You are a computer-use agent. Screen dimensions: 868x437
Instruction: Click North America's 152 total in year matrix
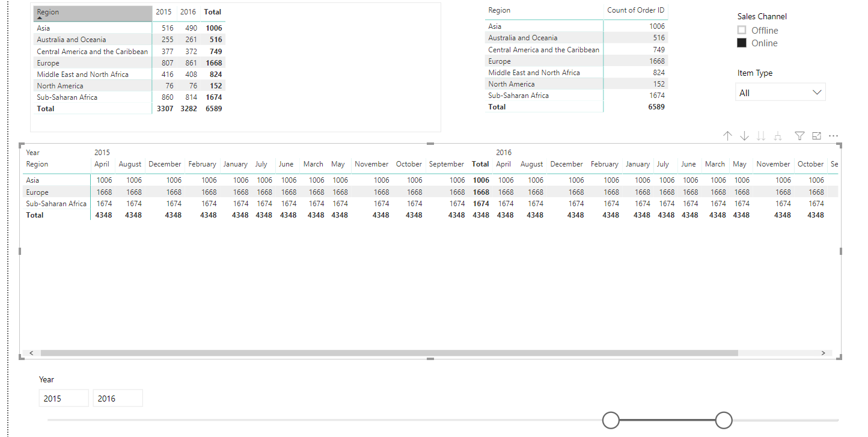click(x=216, y=86)
